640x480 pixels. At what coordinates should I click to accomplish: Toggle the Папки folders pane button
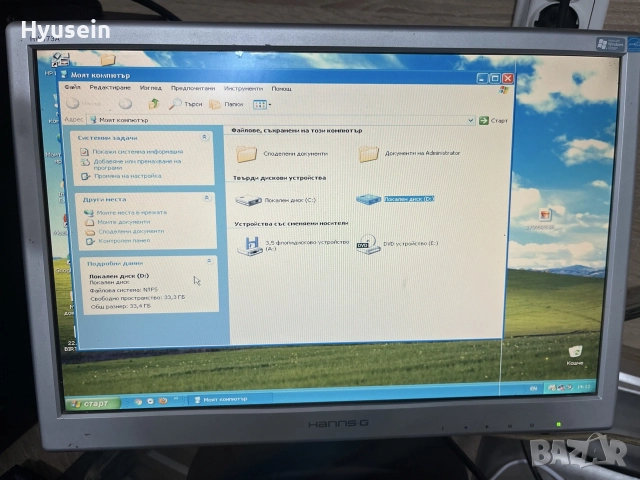click(226, 104)
